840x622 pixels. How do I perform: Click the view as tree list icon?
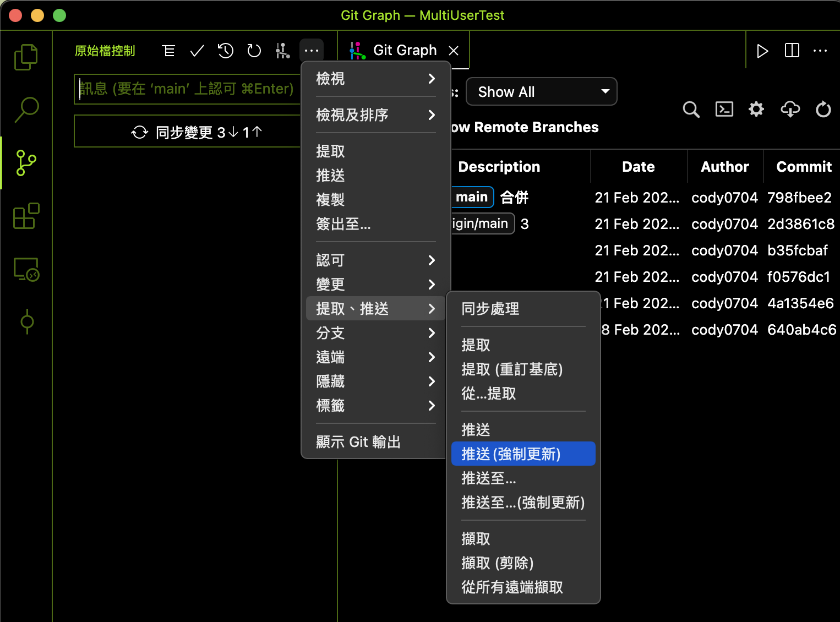[x=169, y=51]
